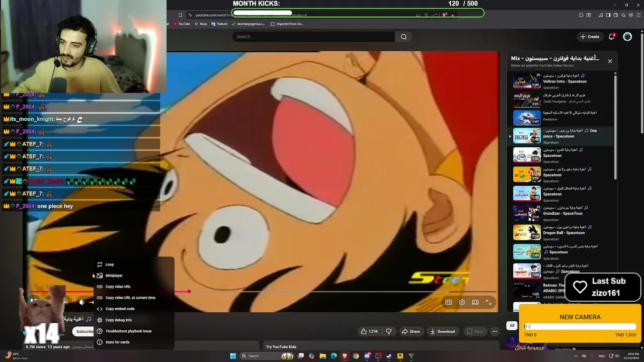Click the Windows taskbar Search box
The width and height of the screenshot is (644, 362).
point(267,356)
